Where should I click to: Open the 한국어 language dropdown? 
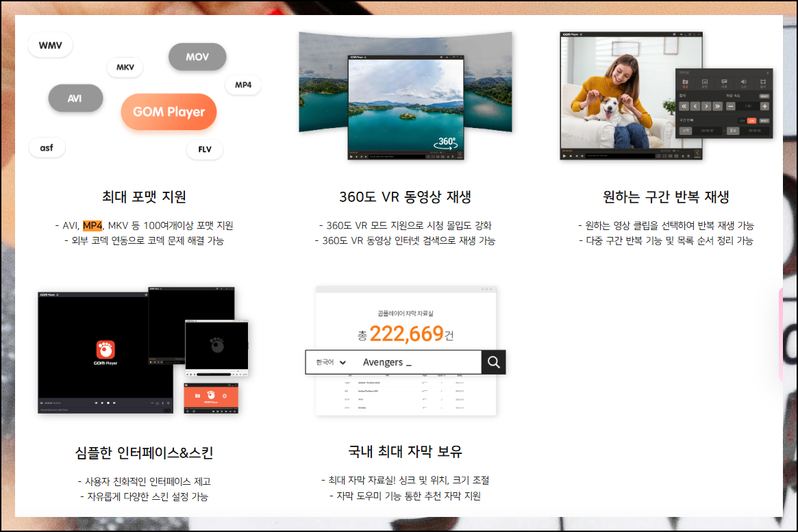pyautogui.click(x=331, y=362)
